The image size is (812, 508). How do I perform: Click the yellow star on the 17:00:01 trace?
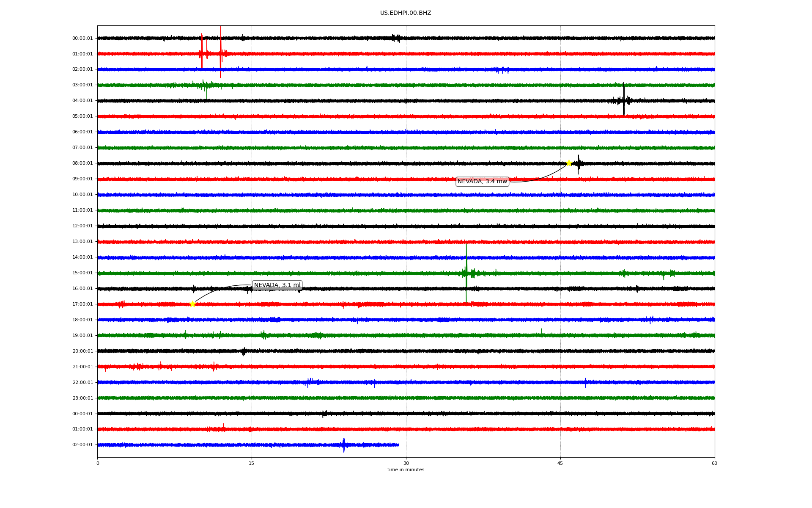click(x=192, y=304)
